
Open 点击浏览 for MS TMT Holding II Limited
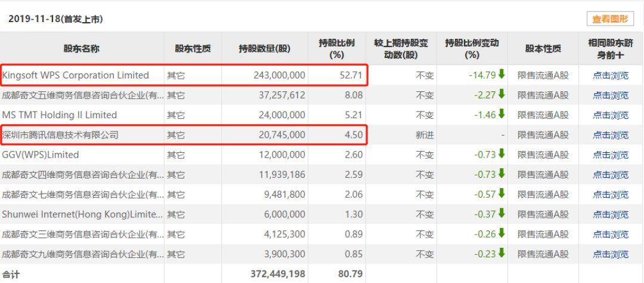(611, 115)
